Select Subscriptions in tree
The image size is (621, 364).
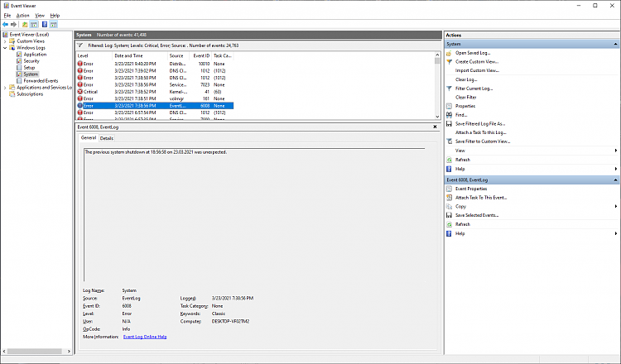pos(30,94)
